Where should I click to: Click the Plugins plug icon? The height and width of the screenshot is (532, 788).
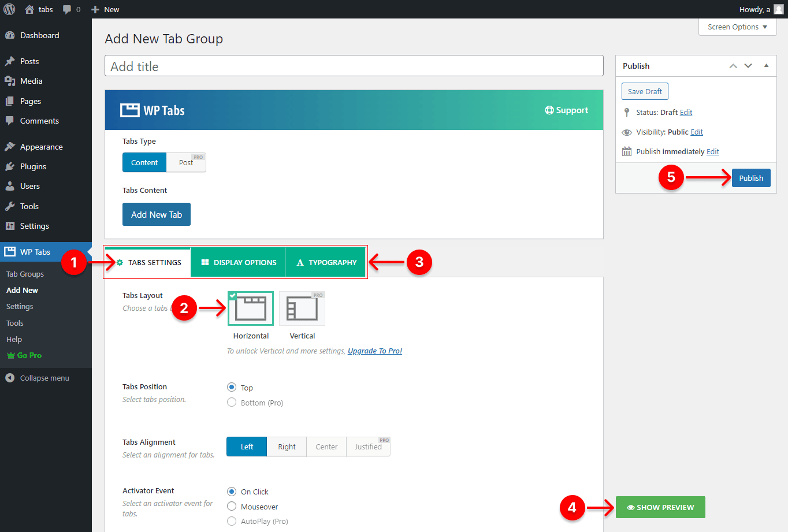[x=10, y=166]
